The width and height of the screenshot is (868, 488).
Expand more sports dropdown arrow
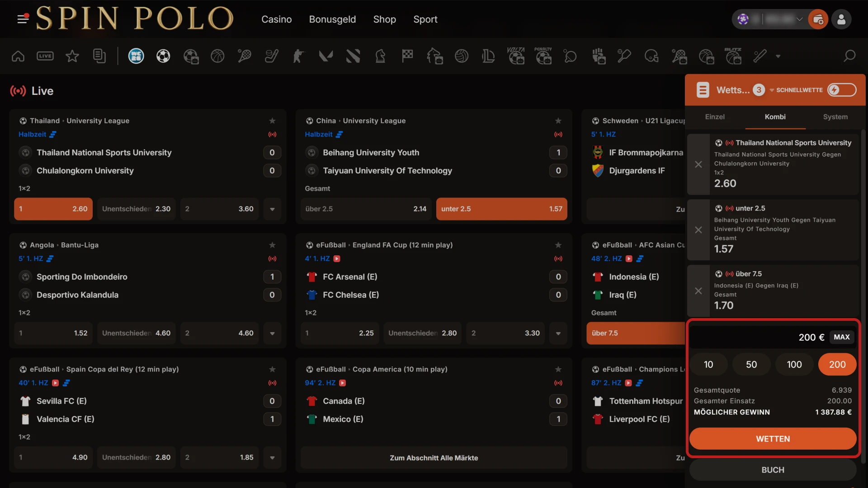point(778,56)
